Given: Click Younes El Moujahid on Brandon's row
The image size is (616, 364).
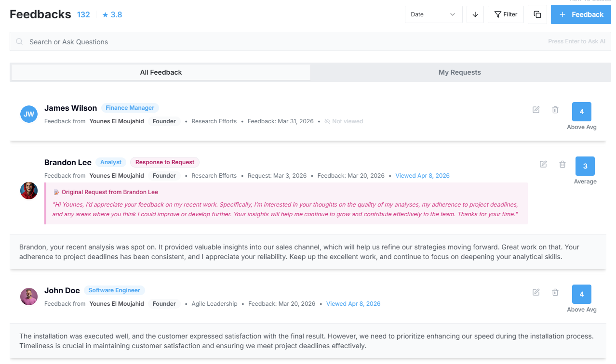Looking at the screenshot, I should (117, 176).
